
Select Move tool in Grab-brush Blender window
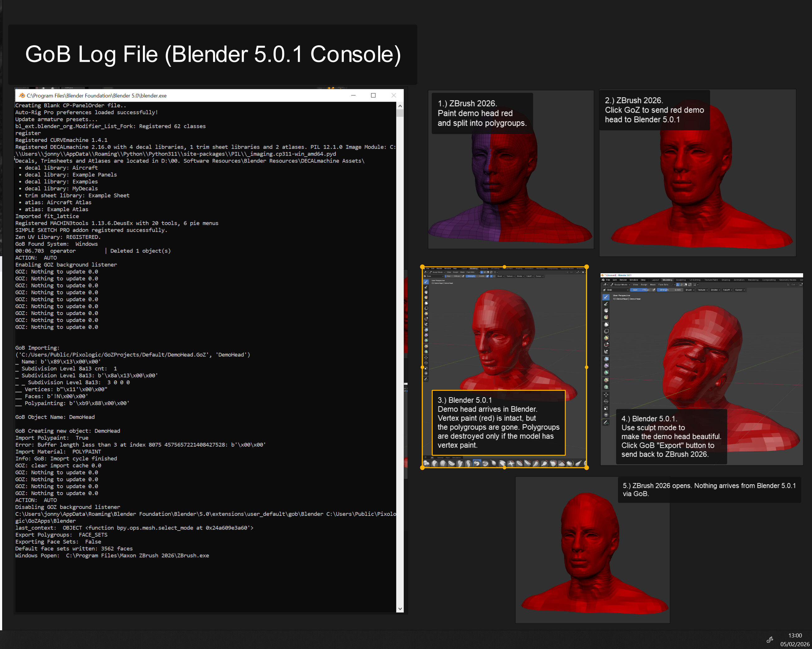click(x=606, y=395)
